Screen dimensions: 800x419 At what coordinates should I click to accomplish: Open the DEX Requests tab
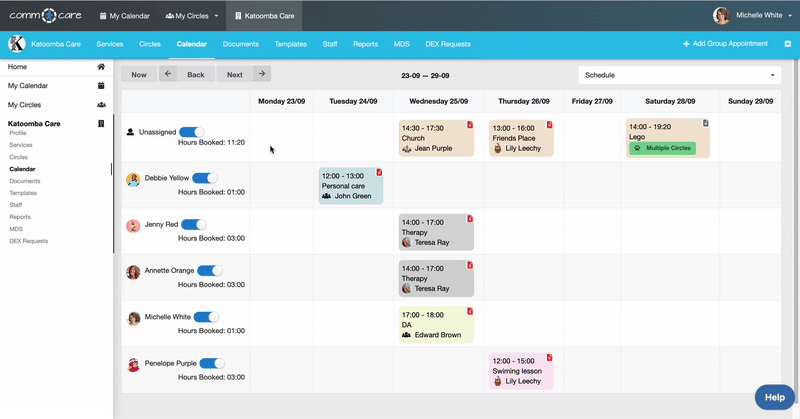tap(449, 44)
